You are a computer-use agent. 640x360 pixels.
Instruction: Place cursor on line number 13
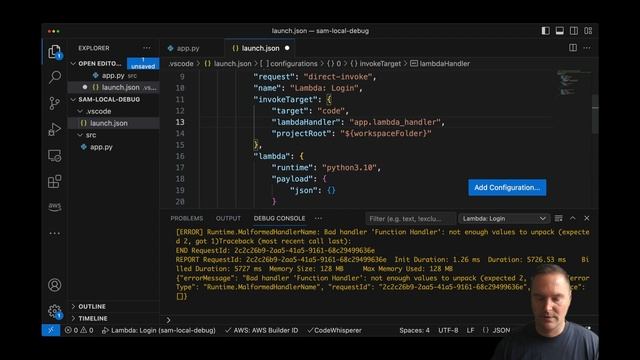pos(180,122)
